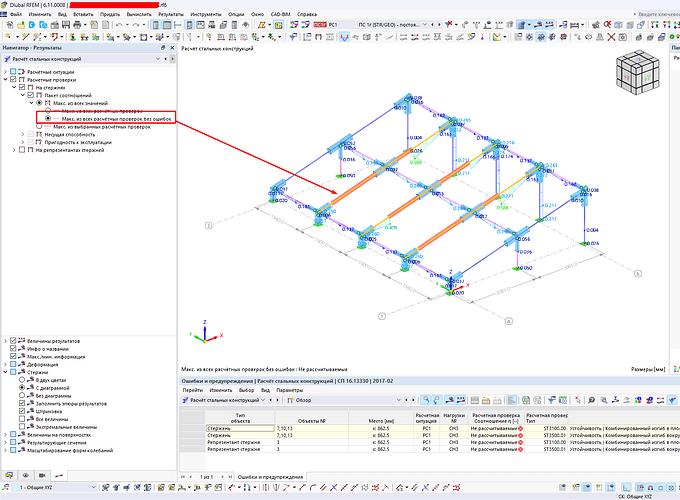The image size is (680, 500).
Task: Open the 'Вставить' menu
Action: coord(83,14)
